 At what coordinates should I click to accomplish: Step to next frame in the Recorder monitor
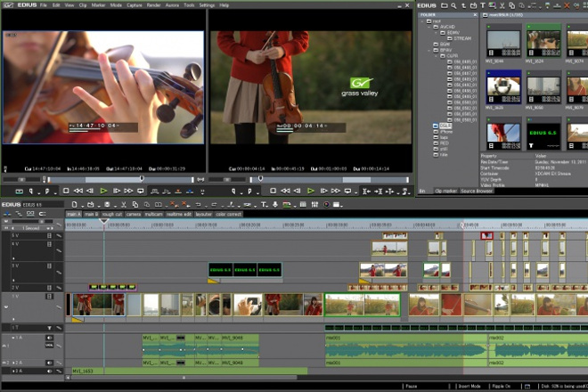pyautogui.click(x=323, y=191)
